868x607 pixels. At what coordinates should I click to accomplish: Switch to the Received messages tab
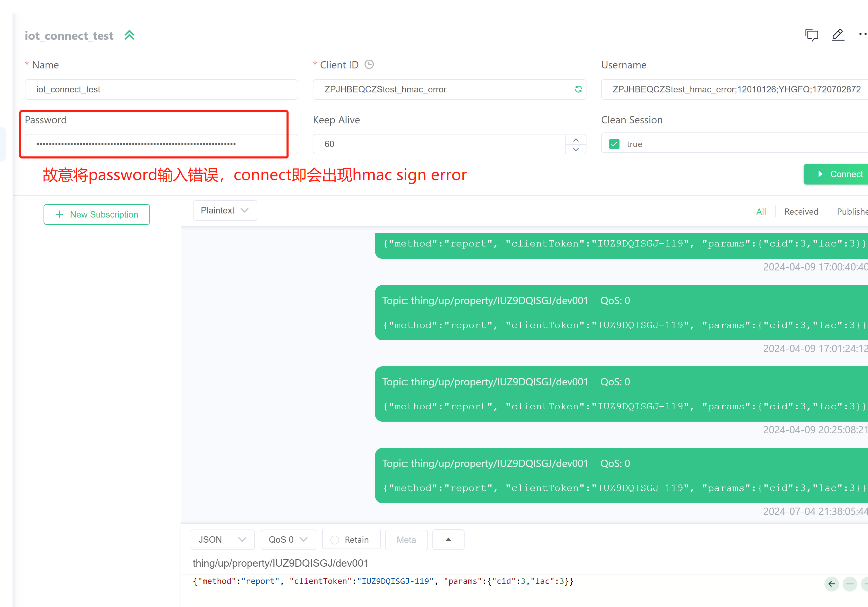(801, 212)
